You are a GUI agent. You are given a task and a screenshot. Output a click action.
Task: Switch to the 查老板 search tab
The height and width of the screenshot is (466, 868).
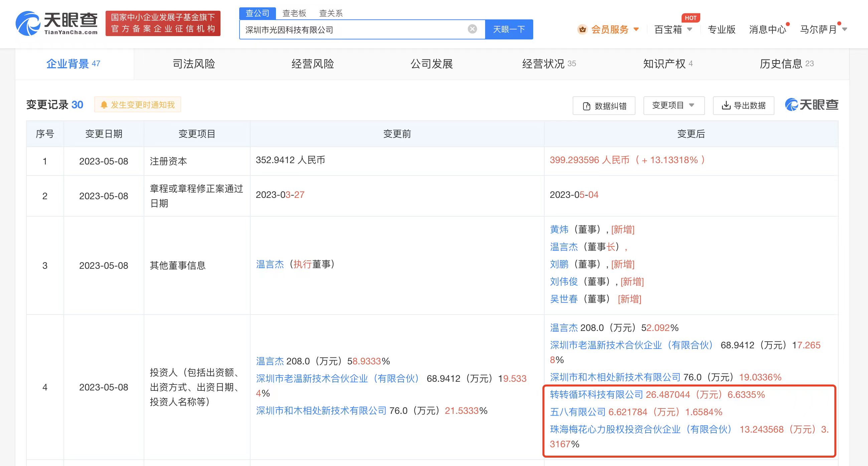[294, 13]
